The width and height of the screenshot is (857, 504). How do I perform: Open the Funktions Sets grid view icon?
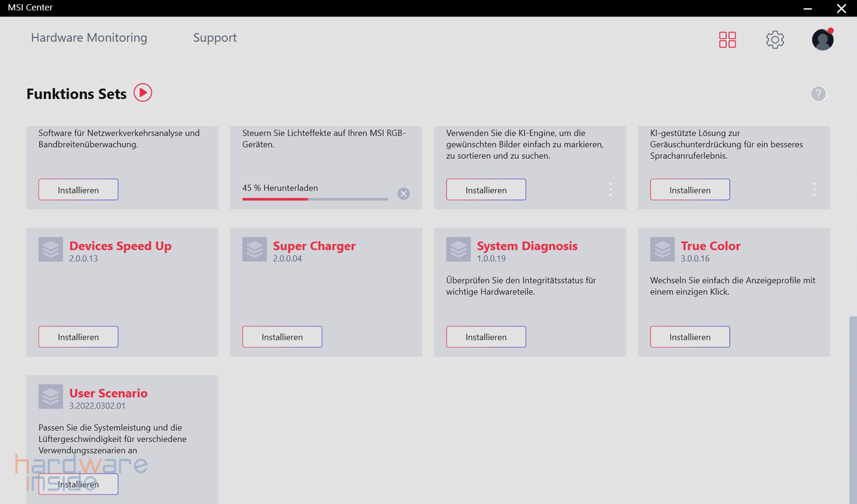(x=727, y=40)
